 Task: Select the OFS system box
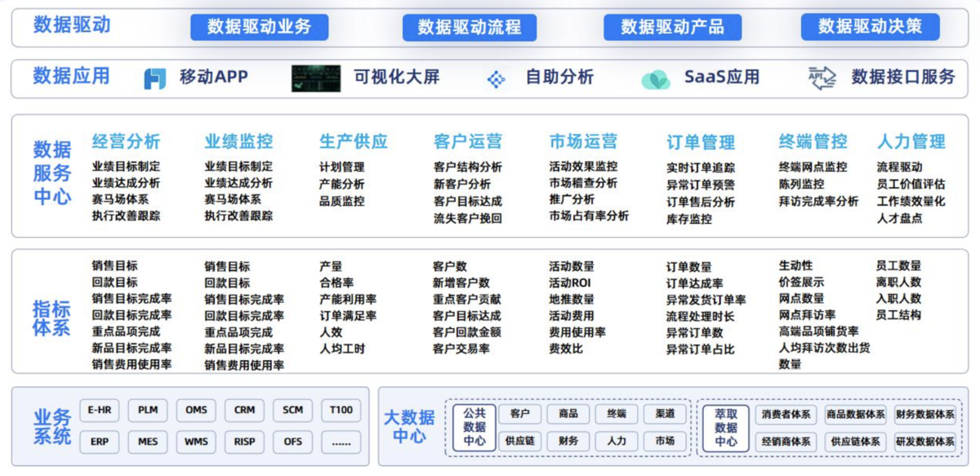(292, 442)
